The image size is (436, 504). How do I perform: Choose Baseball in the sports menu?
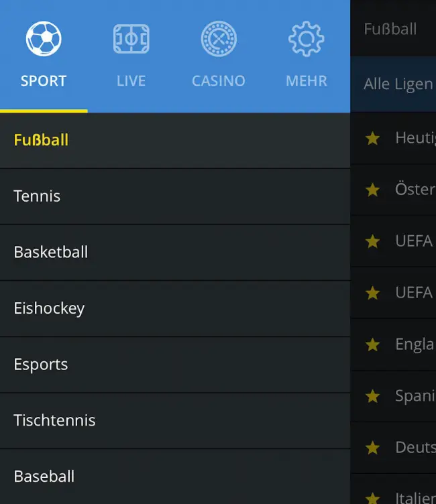(175, 477)
